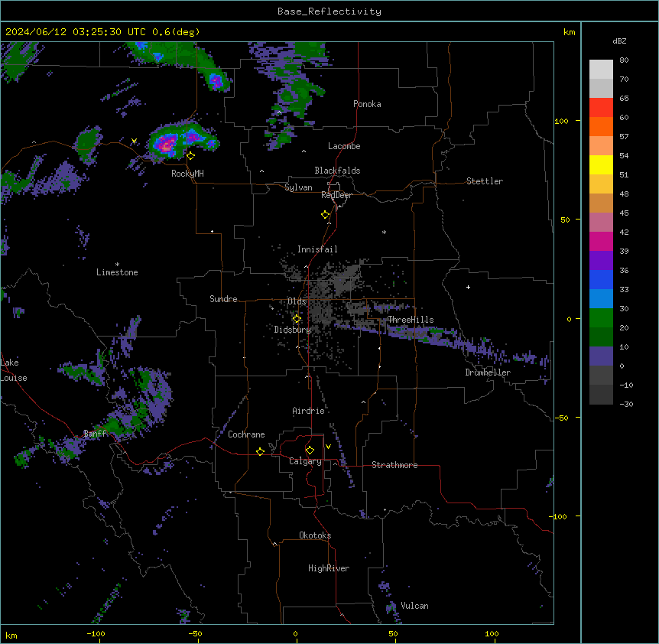Image resolution: width=659 pixels, height=644 pixels.
Task: Select the 60 dBZ red legend swatch
Action: [601, 108]
